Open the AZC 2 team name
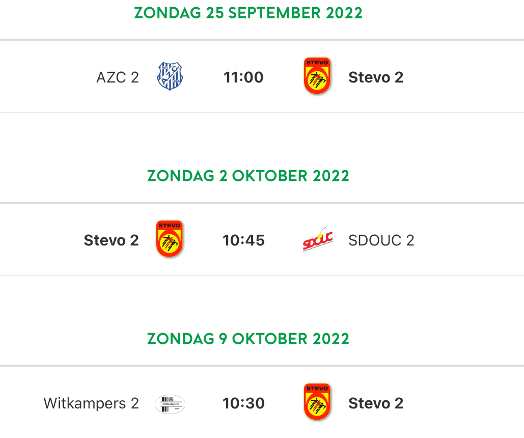524x438 pixels. pos(118,78)
